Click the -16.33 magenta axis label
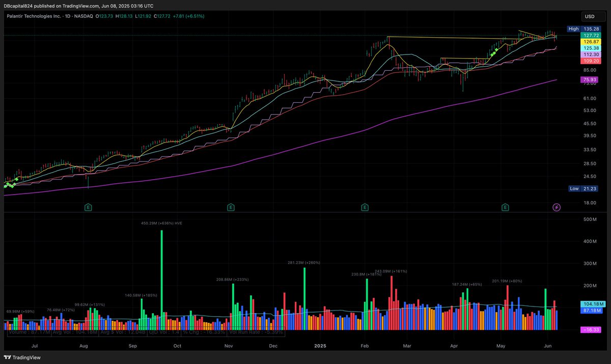Viewport: 611px width, 364px height. (x=591, y=330)
